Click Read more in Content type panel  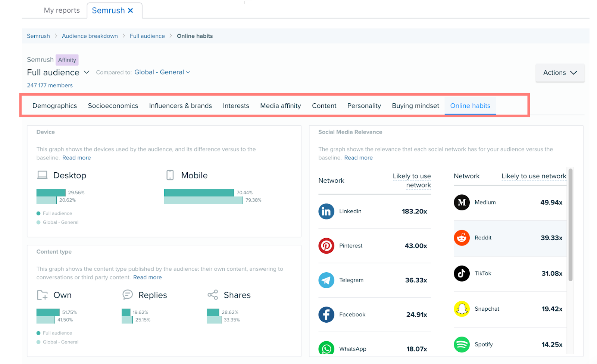[x=147, y=277]
